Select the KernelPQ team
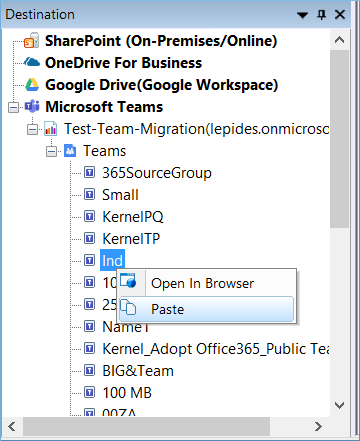 click(x=133, y=217)
